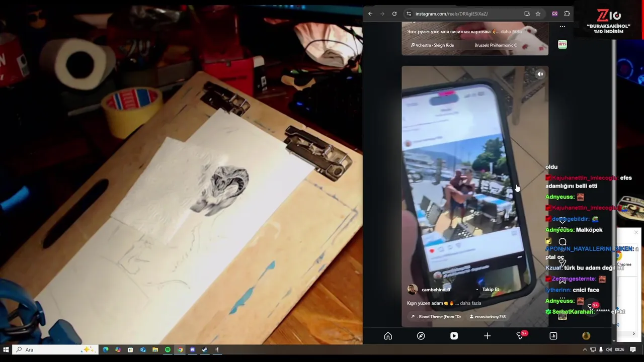Save the reel with bookmark icon
The height and width of the screenshot is (362, 644).
click(x=562, y=281)
